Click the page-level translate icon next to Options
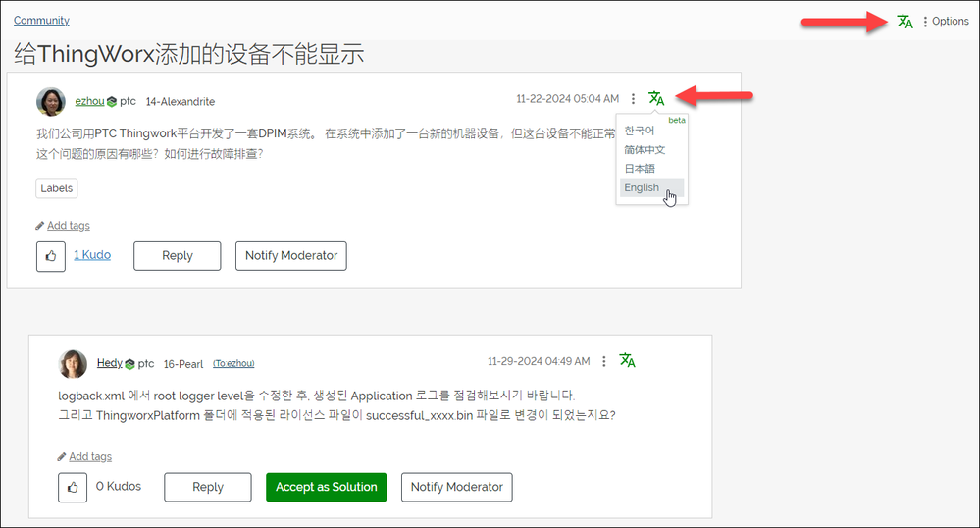This screenshot has width=980, height=528. pos(904,22)
